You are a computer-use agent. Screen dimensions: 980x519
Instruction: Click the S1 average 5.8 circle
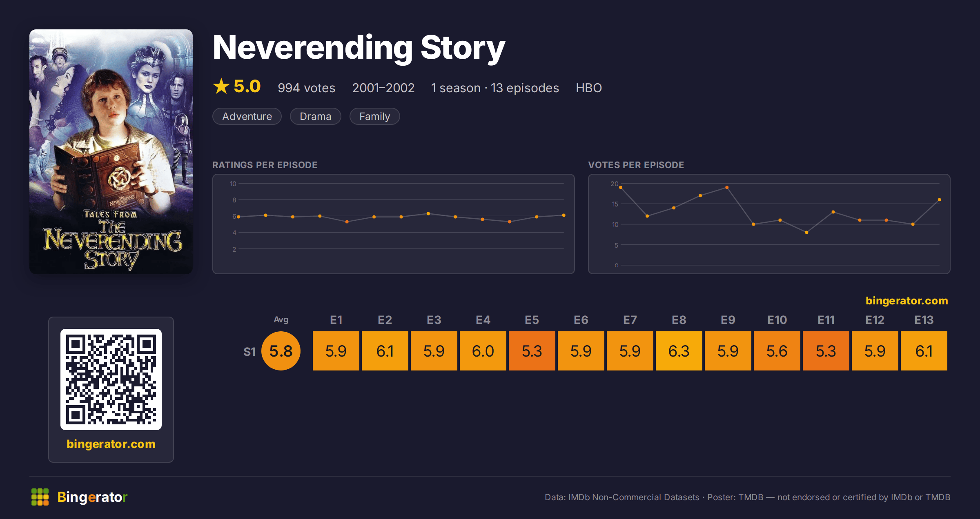point(281,351)
